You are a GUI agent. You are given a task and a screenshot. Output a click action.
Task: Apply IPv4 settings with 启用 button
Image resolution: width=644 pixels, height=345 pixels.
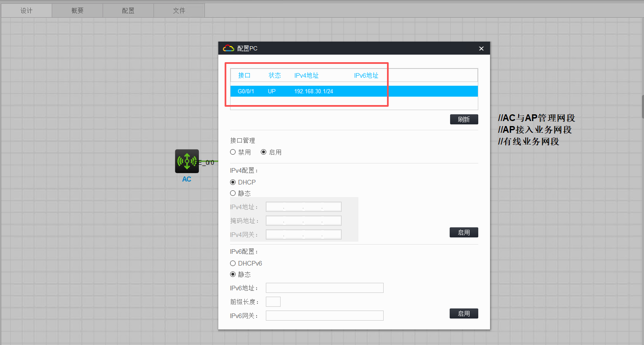pyautogui.click(x=464, y=232)
